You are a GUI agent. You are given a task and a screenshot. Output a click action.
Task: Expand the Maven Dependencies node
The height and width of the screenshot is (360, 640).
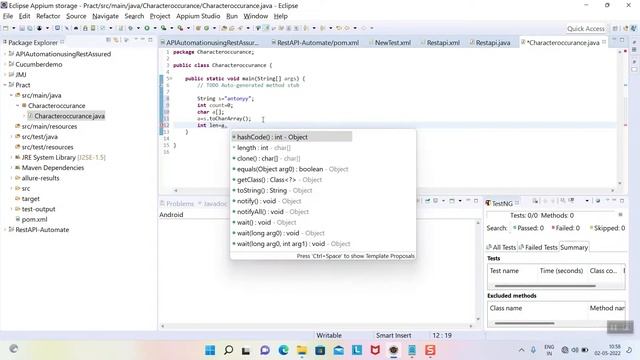[11, 168]
